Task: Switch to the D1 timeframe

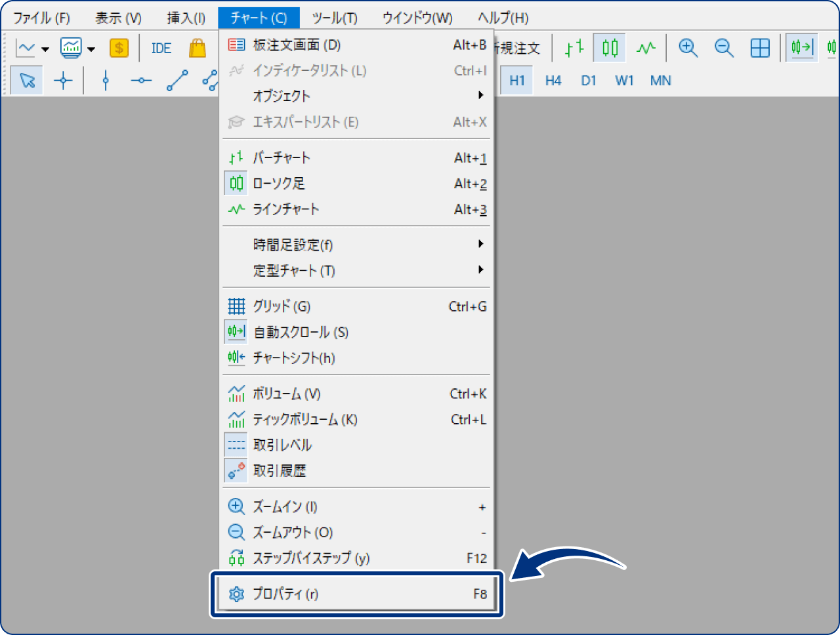Action: [588, 80]
